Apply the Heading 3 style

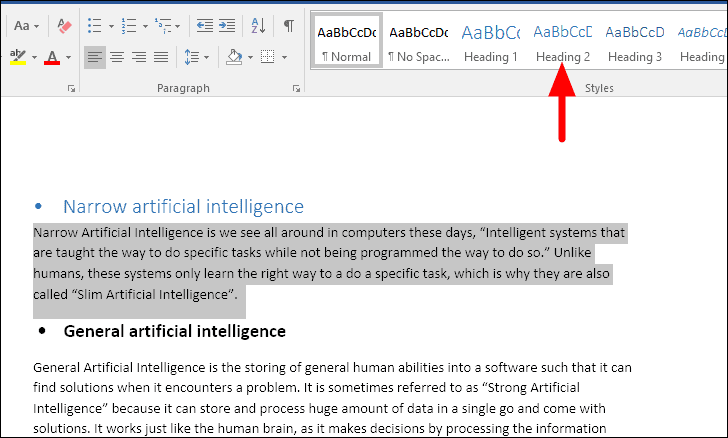635,41
